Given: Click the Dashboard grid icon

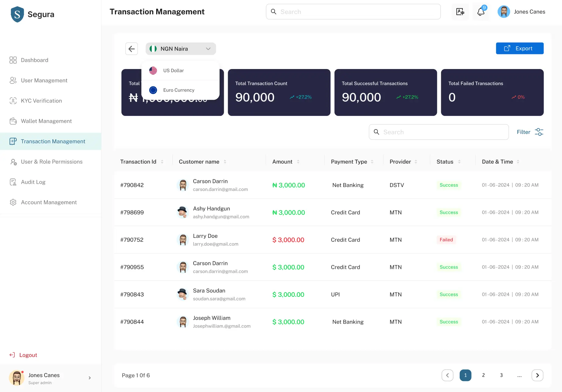Looking at the screenshot, I should click(13, 60).
